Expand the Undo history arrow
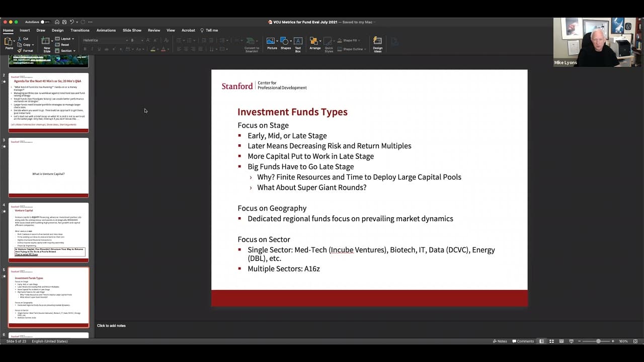The height and width of the screenshot is (362, 644). [x=77, y=22]
